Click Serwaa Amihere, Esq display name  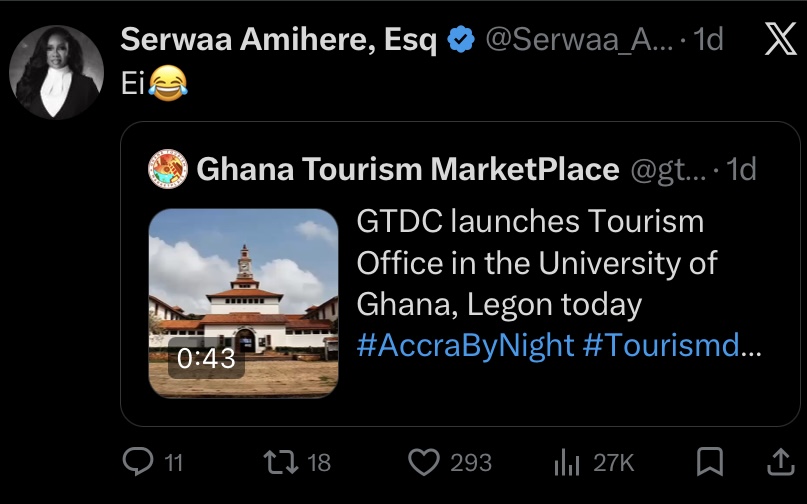(x=279, y=40)
